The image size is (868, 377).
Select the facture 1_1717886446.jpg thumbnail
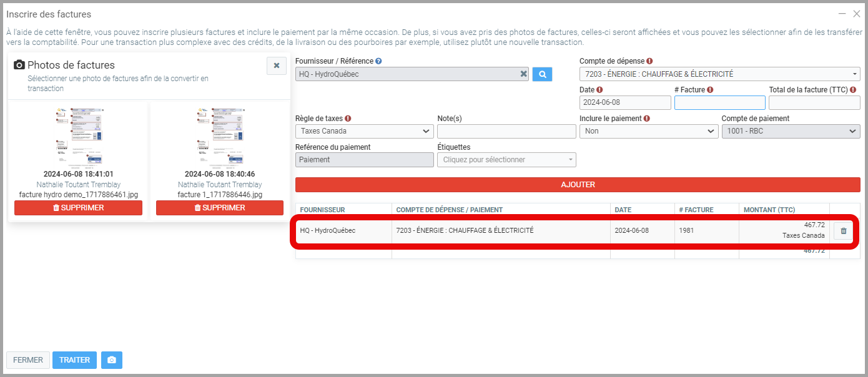[220, 135]
